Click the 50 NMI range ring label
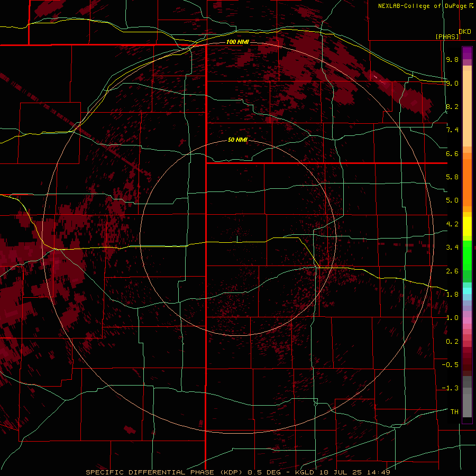This screenshot has height=476, width=476. pos(237,140)
